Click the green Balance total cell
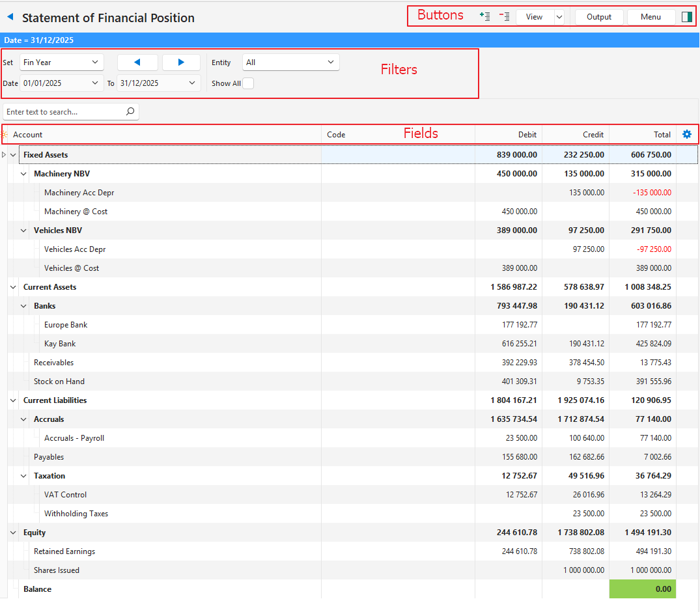Viewport: 700px width, 612px height. pos(642,589)
